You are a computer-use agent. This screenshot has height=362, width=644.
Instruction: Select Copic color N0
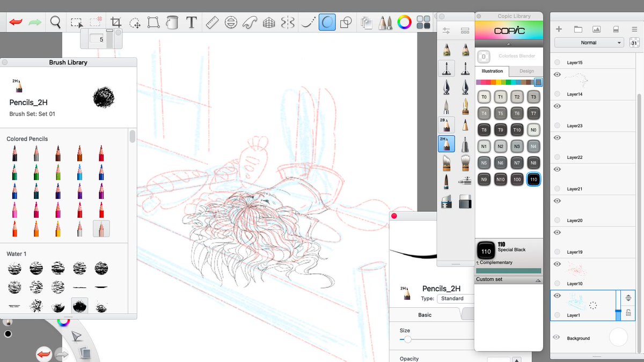click(533, 130)
